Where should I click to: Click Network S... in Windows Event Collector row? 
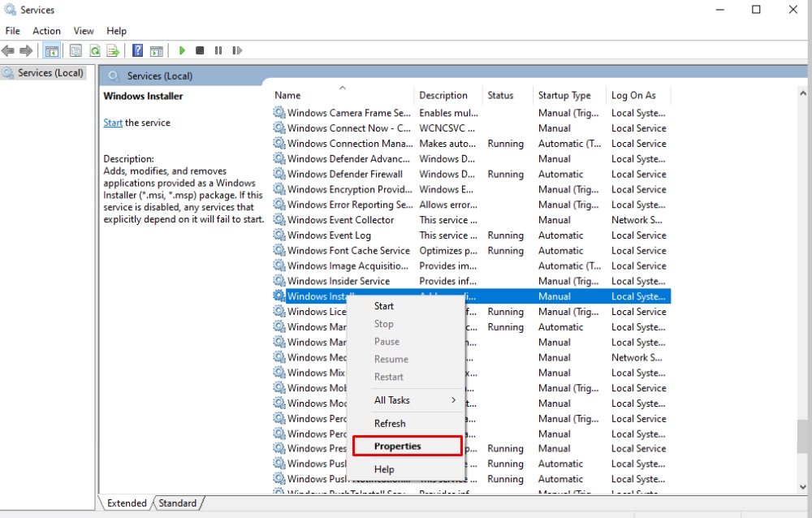tap(637, 220)
